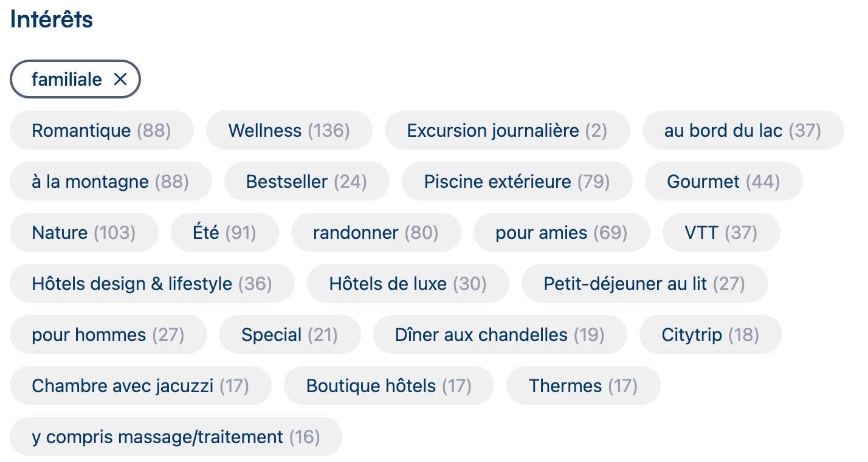The image size is (868, 462).
Task: Choose the au bord du lac tag
Action: click(x=742, y=130)
